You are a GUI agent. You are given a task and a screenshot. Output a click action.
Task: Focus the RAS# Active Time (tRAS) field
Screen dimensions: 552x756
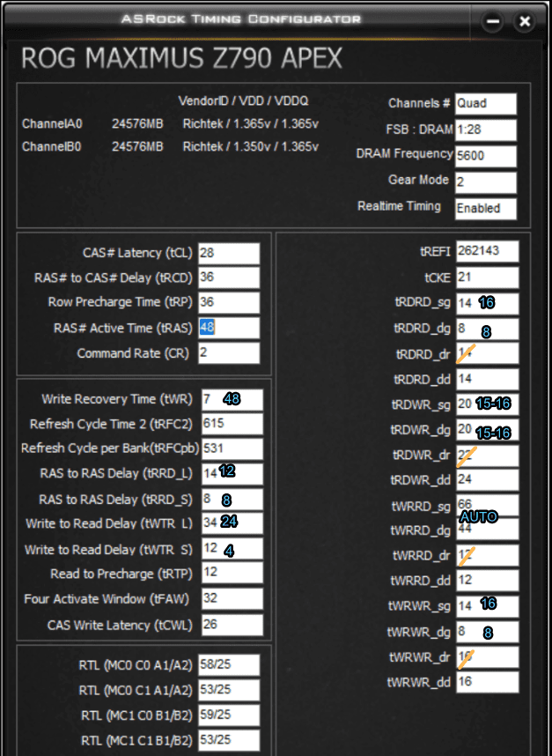click(229, 328)
